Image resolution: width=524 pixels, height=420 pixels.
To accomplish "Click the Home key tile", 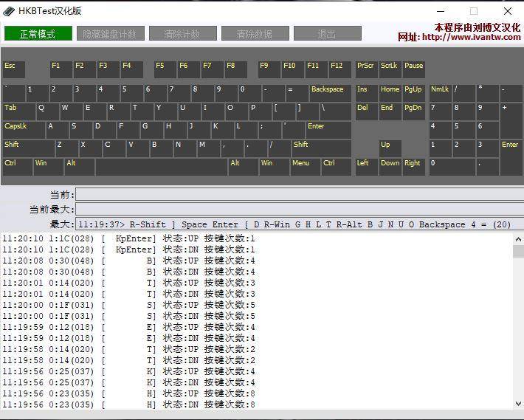I will point(390,93).
